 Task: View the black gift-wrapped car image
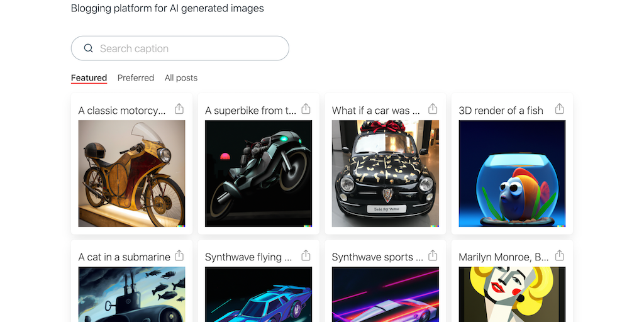coord(386,174)
